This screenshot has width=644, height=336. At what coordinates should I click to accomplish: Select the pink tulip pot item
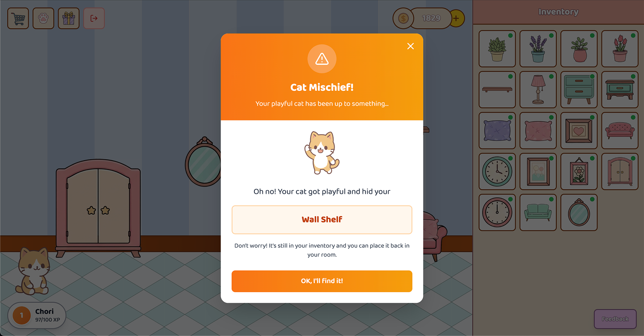620,49
